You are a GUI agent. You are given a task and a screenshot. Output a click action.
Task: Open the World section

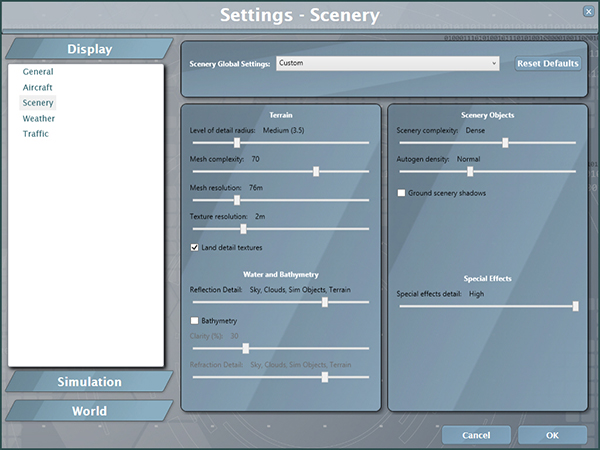[x=90, y=411]
